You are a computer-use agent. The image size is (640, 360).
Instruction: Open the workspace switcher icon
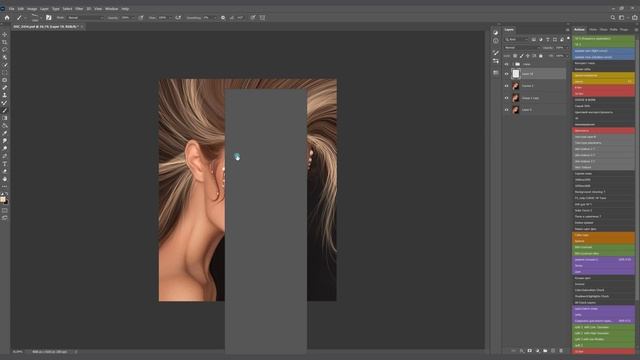pyautogui.click(x=622, y=18)
